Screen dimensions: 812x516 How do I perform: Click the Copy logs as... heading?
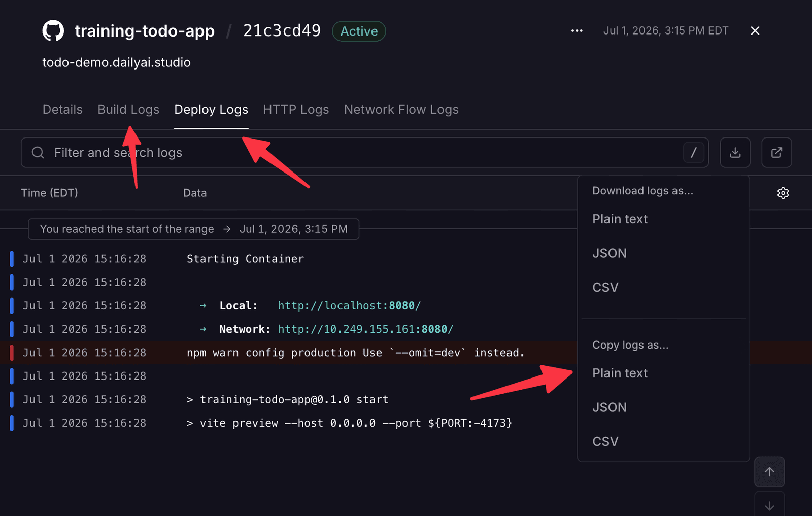630,345
